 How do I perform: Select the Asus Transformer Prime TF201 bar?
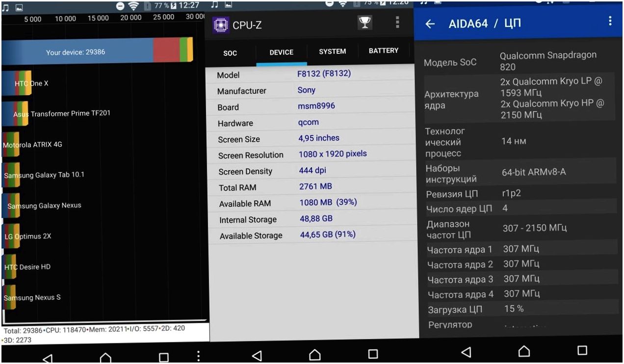coord(16,114)
